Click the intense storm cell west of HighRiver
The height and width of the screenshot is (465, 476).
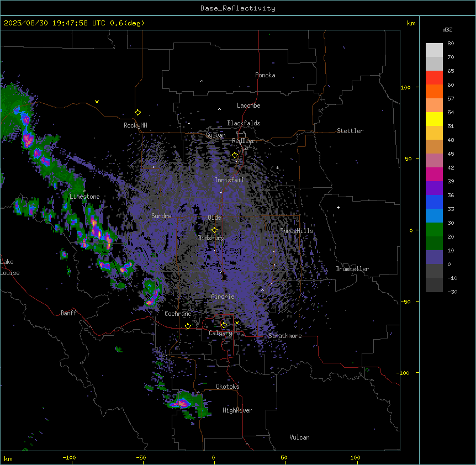(x=182, y=403)
